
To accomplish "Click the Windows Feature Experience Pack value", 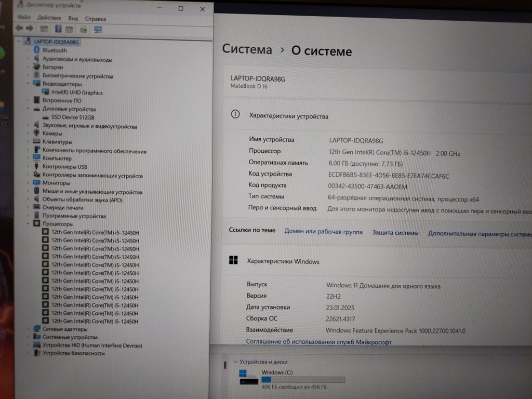I will click(395, 331).
